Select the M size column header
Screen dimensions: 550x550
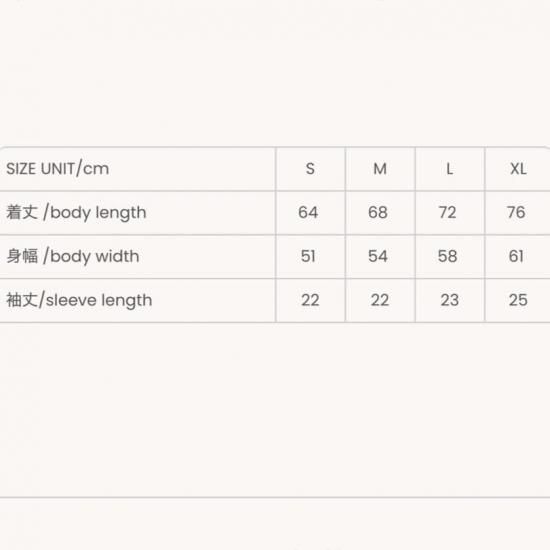tap(380, 169)
